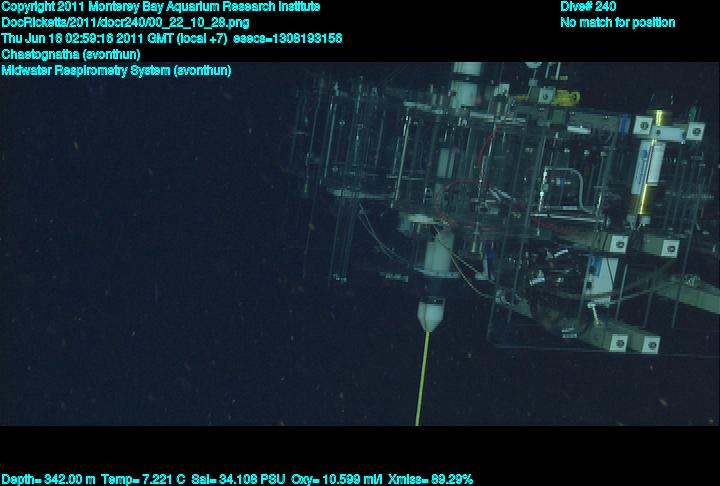The height and width of the screenshot is (486, 720).
Task: Click the Depth= 342.00 m readout
Action: 48,480
